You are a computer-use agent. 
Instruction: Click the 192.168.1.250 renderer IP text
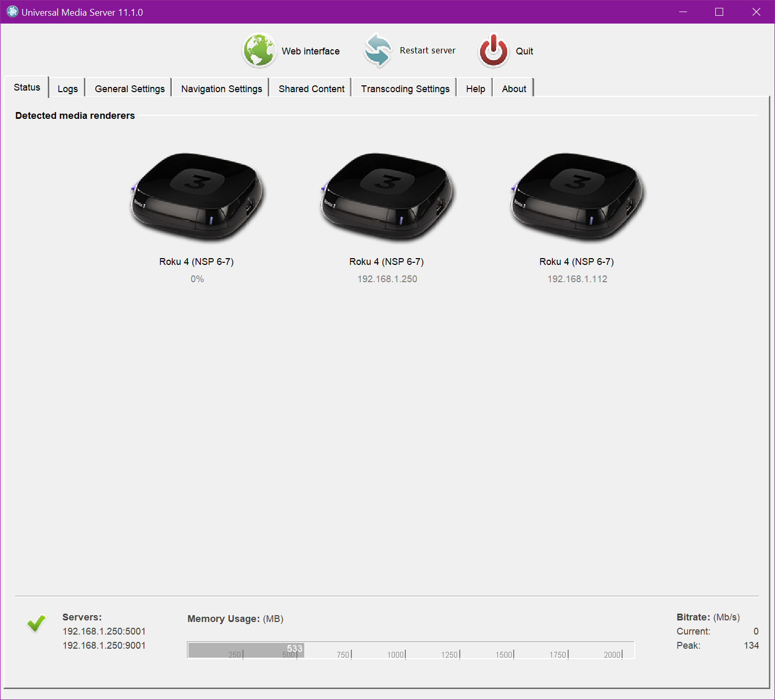pos(387,279)
